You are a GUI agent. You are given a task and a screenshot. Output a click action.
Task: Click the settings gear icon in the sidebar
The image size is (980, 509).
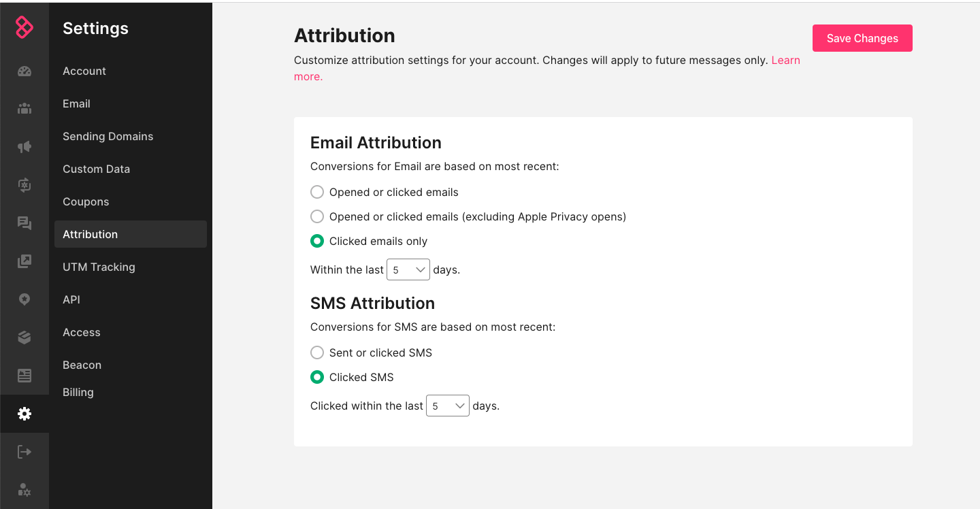pyautogui.click(x=24, y=414)
